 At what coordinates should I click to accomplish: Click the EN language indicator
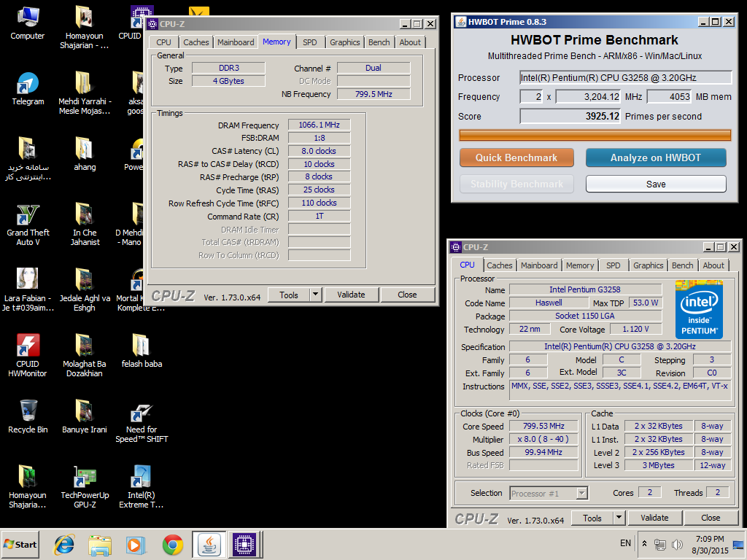click(x=625, y=543)
